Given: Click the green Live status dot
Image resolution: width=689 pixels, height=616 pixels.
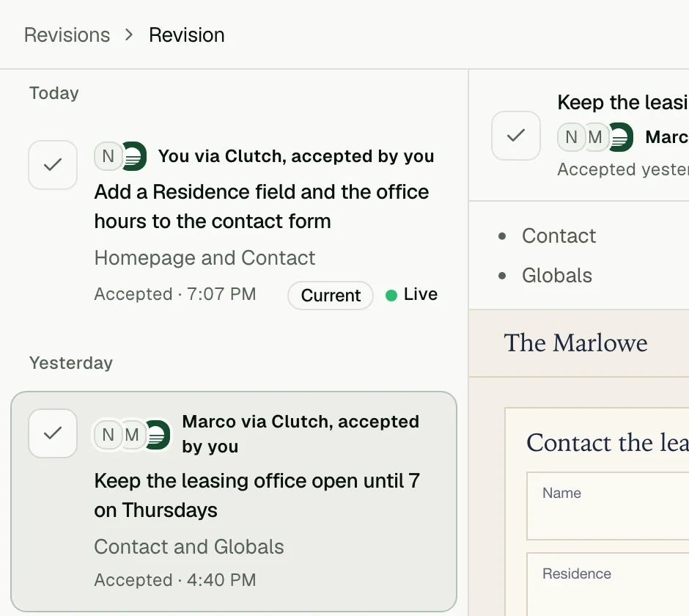Looking at the screenshot, I should click(391, 295).
